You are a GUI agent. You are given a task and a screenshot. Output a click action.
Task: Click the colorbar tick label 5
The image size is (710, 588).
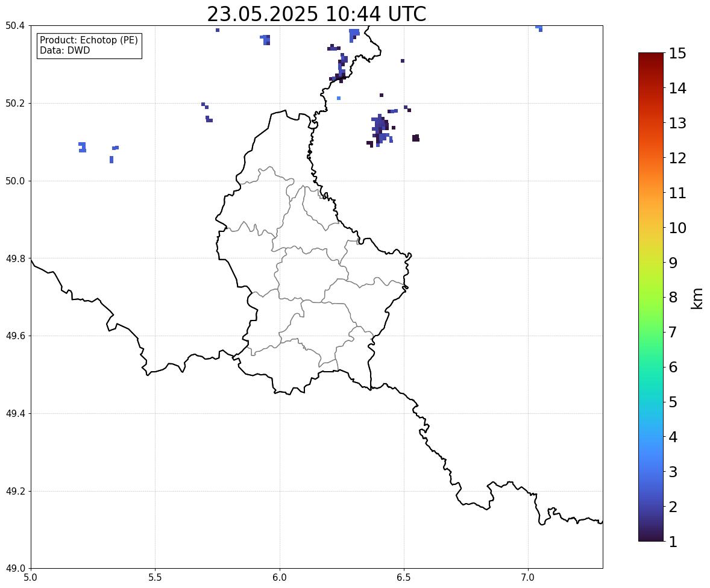673,402
